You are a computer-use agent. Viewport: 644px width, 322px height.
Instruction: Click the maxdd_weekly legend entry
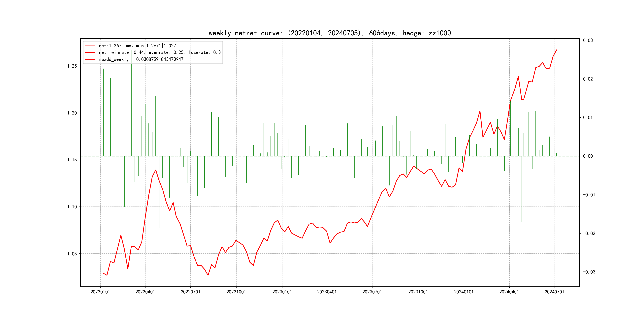(141, 59)
